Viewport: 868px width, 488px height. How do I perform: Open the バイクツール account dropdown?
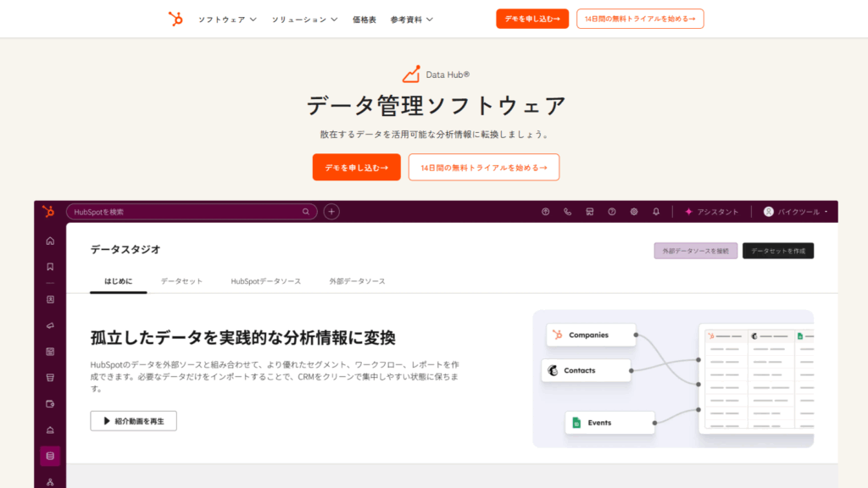point(796,212)
